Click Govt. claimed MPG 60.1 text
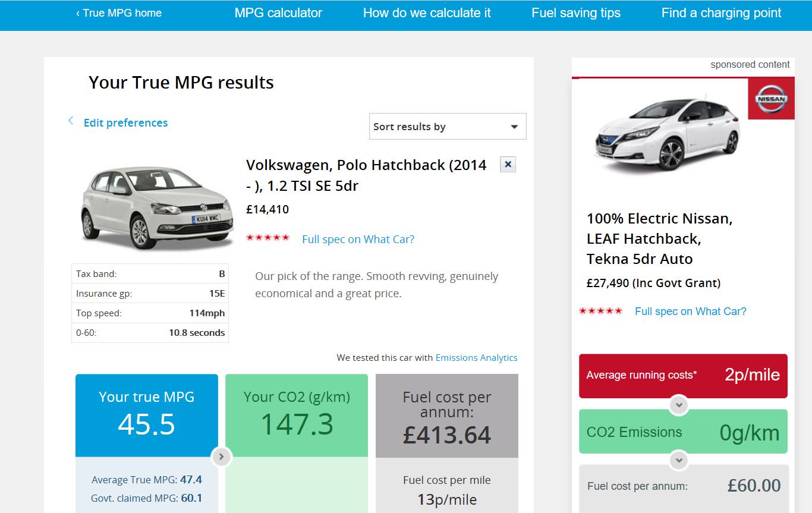 147,498
